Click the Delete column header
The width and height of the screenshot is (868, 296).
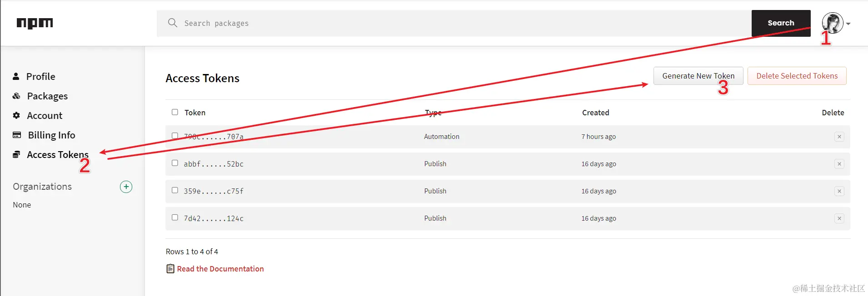(833, 113)
